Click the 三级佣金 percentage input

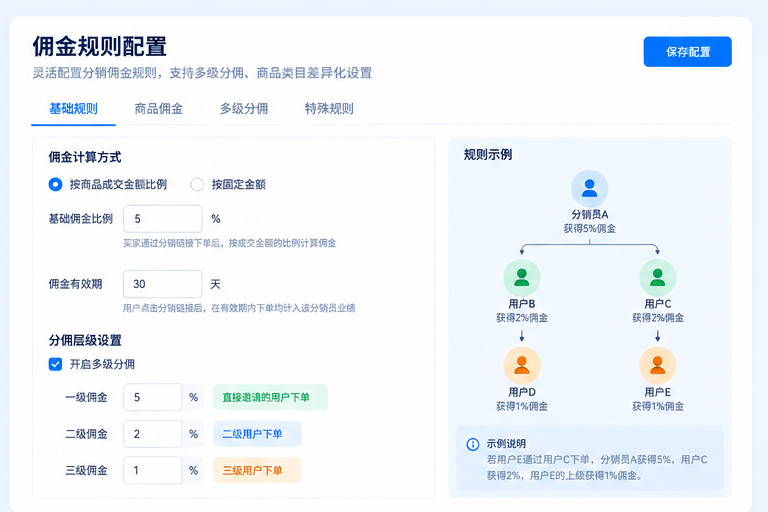tap(153, 470)
